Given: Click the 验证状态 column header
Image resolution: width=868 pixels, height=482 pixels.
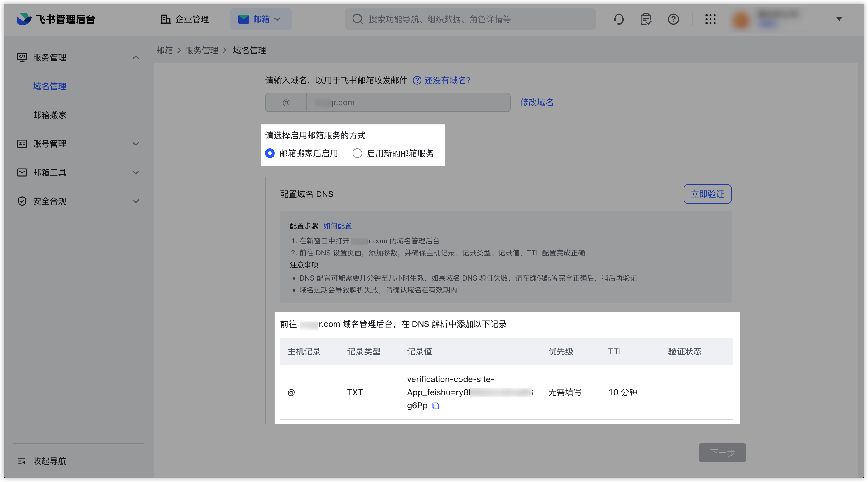Looking at the screenshot, I should (x=685, y=351).
